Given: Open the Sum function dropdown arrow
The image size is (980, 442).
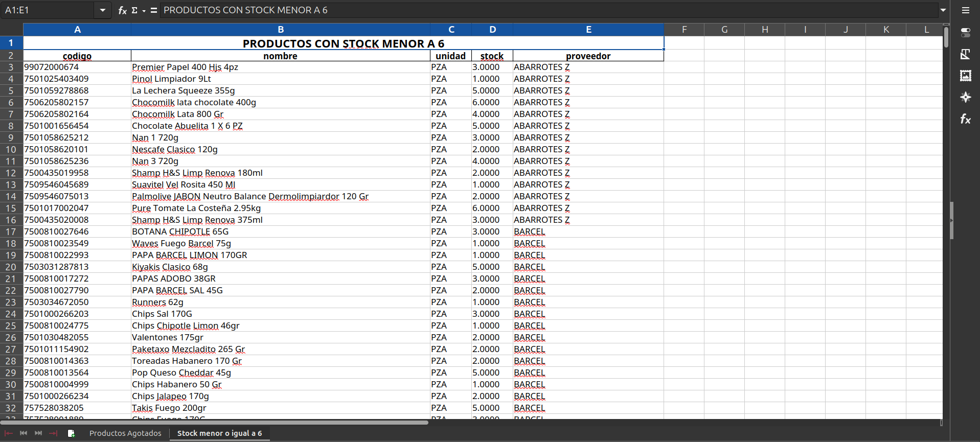Looking at the screenshot, I should tap(144, 11).
